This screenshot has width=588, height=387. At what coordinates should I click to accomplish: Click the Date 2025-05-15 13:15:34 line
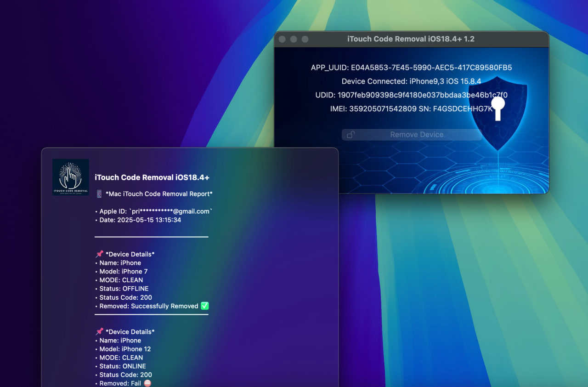138,220
